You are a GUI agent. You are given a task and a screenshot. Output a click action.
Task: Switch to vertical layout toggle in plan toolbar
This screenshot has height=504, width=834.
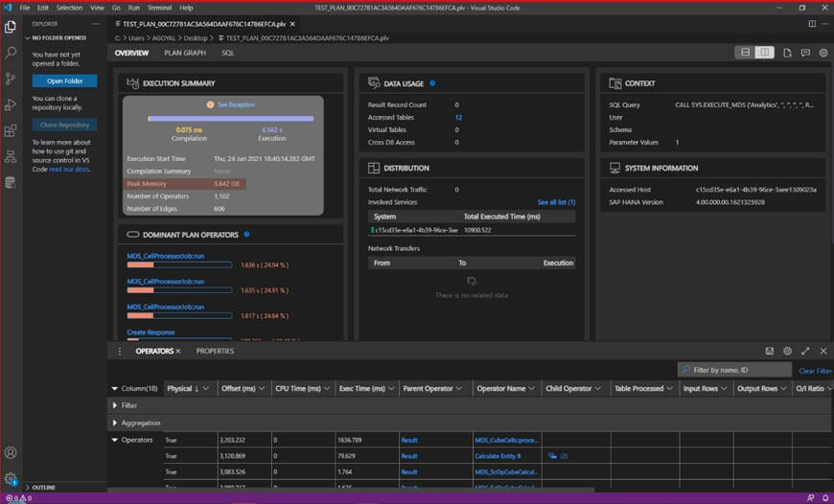745,52
